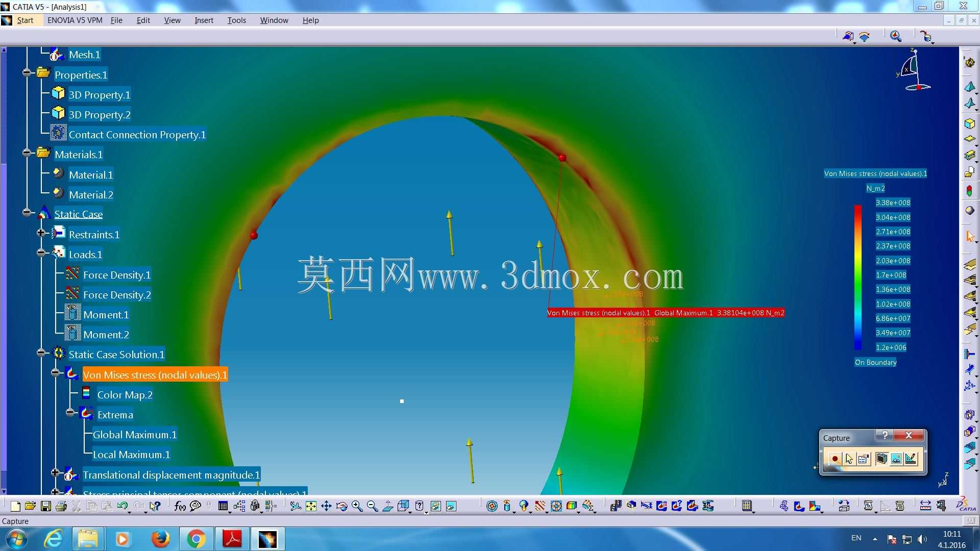Select 3D Property.1 in the tree
Screen dimensions: 980x551
100,95
